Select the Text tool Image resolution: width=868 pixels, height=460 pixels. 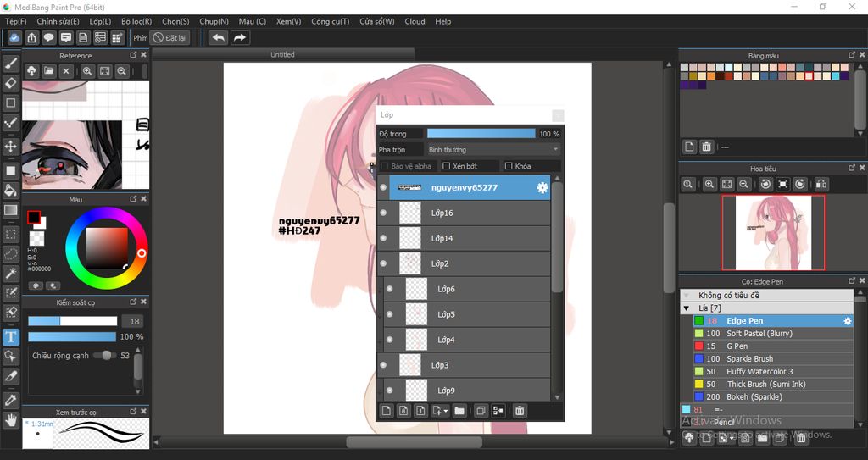[x=10, y=336]
